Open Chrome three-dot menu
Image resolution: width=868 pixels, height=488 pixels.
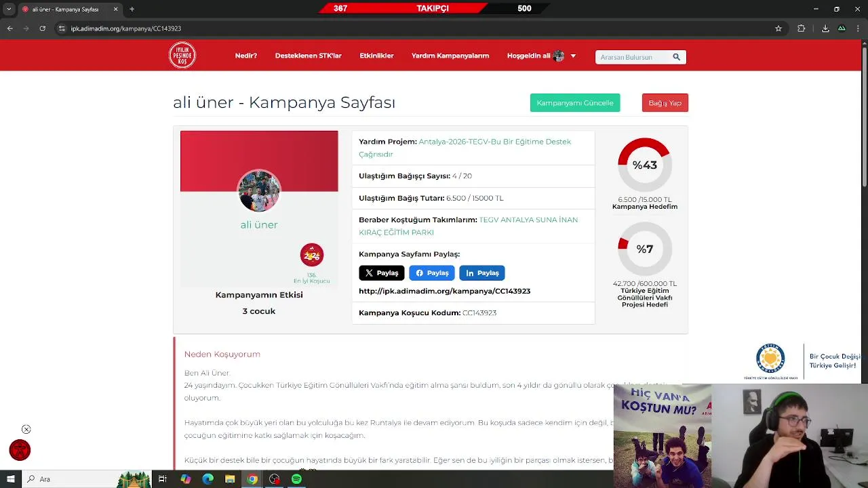coord(859,28)
